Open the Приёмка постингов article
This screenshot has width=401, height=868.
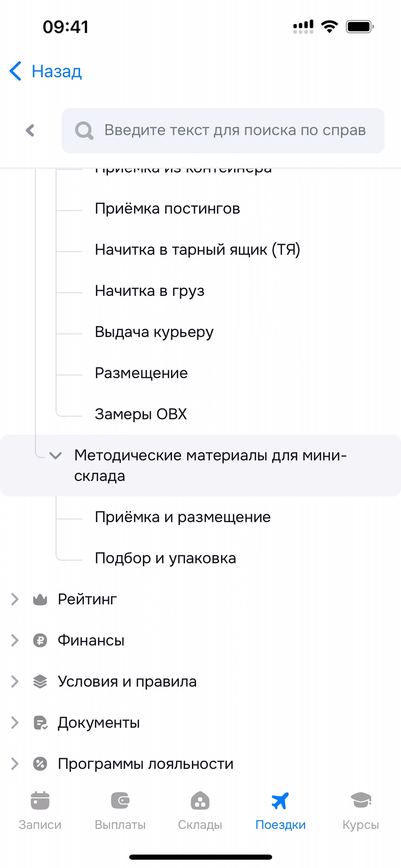[x=167, y=209]
